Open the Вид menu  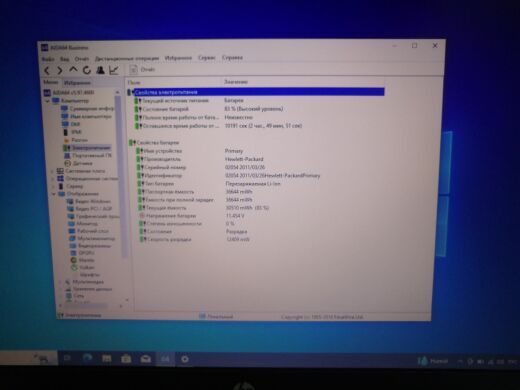(x=64, y=59)
